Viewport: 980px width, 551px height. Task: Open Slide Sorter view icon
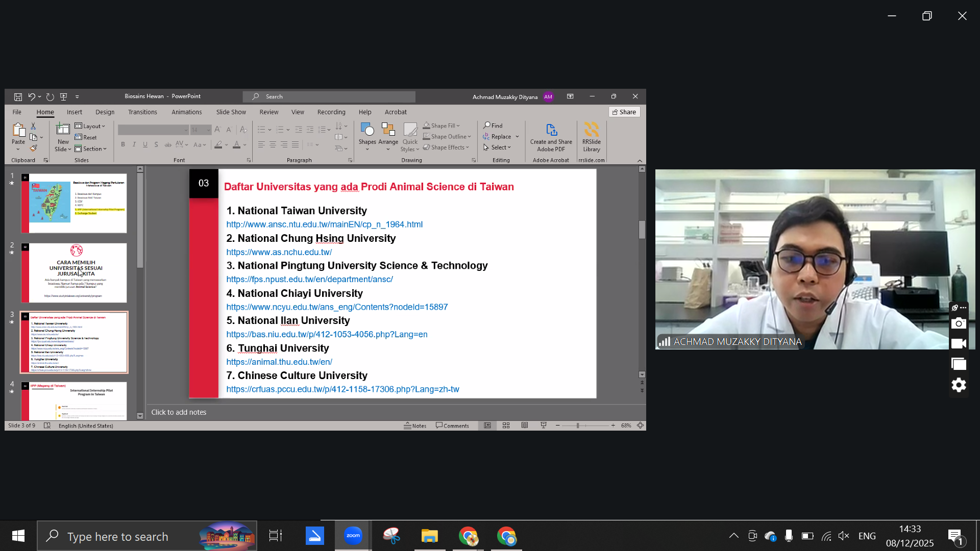coord(506,425)
